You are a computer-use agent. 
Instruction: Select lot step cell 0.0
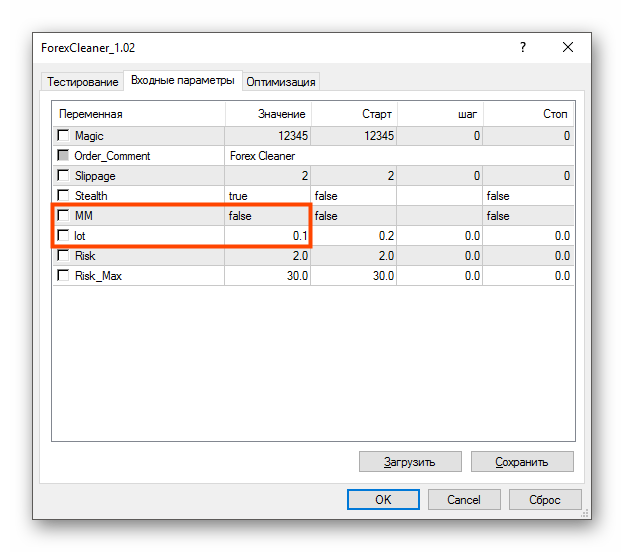pos(439,236)
